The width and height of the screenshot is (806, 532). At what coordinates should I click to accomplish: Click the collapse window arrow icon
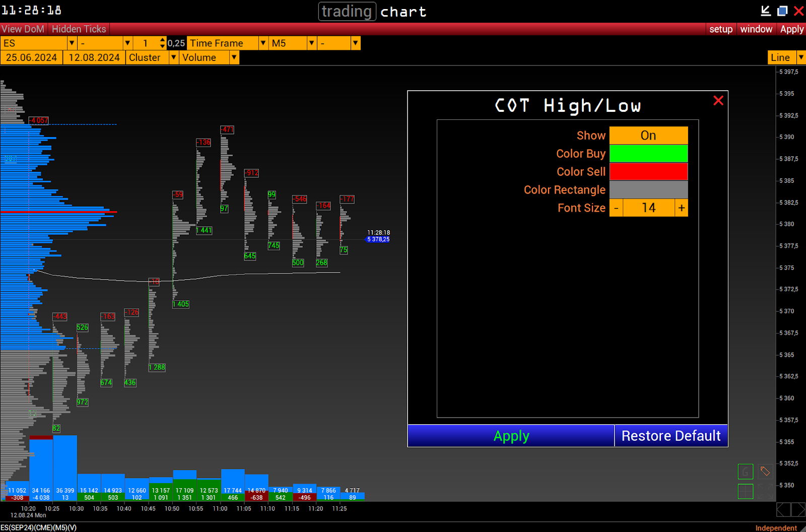pyautogui.click(x=766, y=11)
